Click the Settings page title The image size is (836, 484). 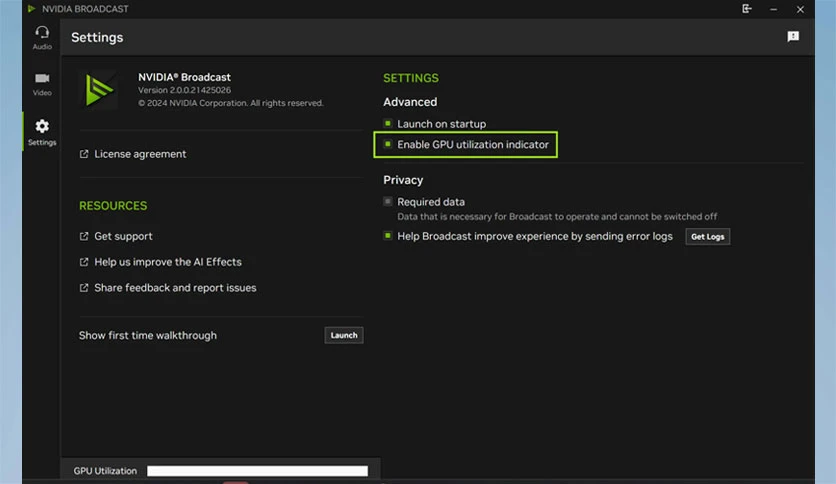[x=97, y=37]
